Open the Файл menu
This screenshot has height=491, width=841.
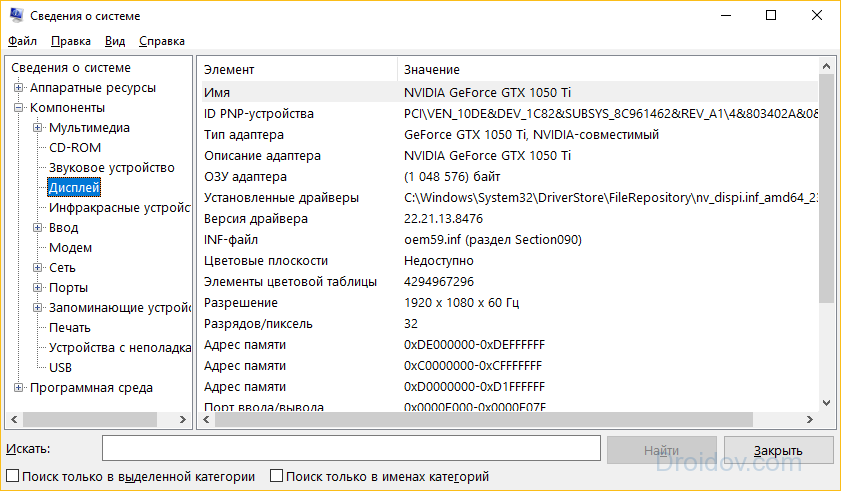[x=23, y=41]
